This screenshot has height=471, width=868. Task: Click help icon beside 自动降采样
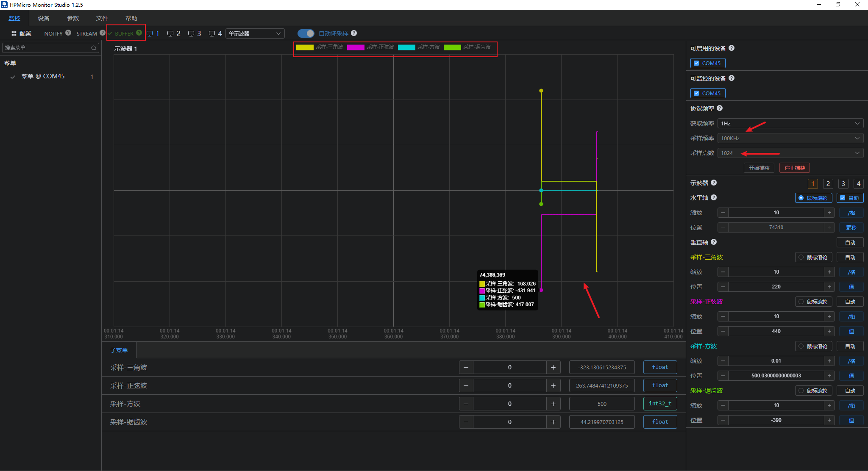point(354,33)
